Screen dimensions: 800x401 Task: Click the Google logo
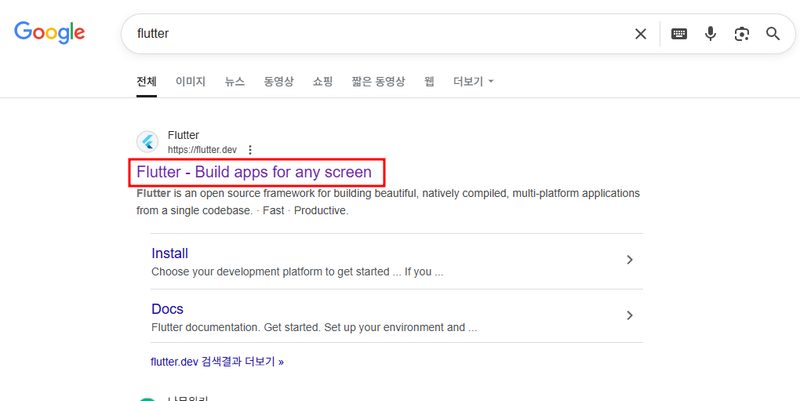(x=49, y=33)
